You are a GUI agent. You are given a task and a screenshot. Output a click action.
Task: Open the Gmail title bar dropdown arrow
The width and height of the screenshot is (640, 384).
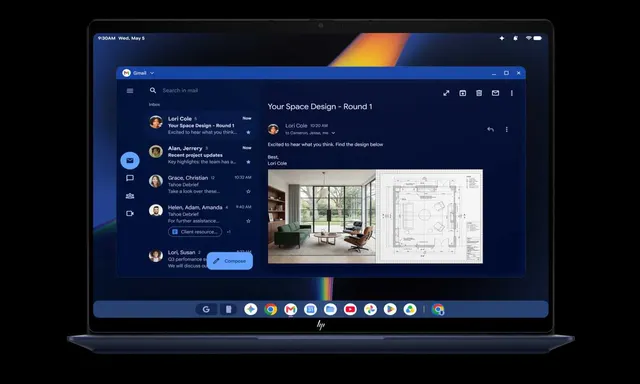152,73
